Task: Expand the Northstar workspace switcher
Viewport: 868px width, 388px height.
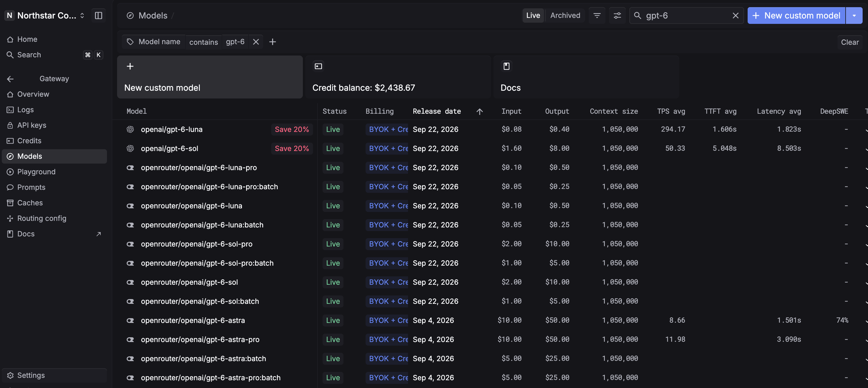Action: pyautogui.click(x=82, y=16)
